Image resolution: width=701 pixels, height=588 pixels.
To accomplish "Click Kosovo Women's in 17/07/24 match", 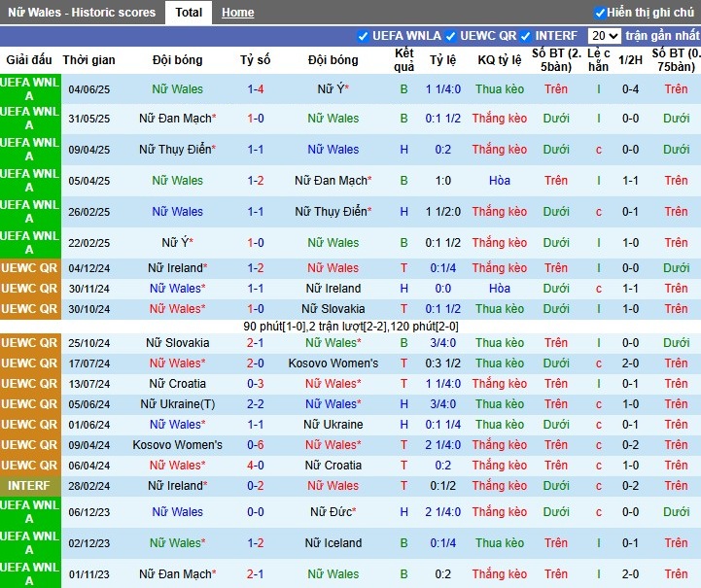I will [x=333, y=363].
